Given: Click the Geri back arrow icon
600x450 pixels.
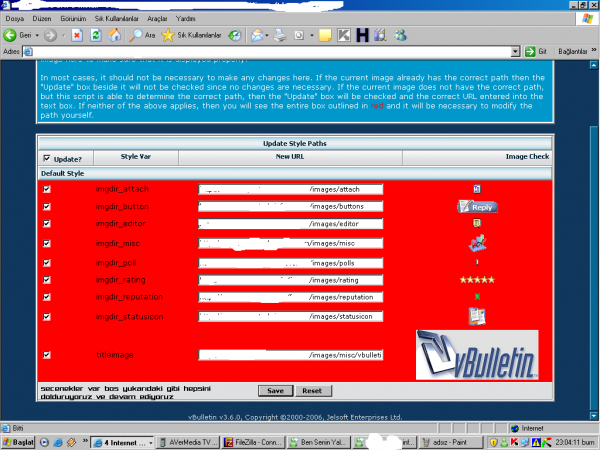Looking at the screenshot, I should pyautogui.click(x=10, y=35).
